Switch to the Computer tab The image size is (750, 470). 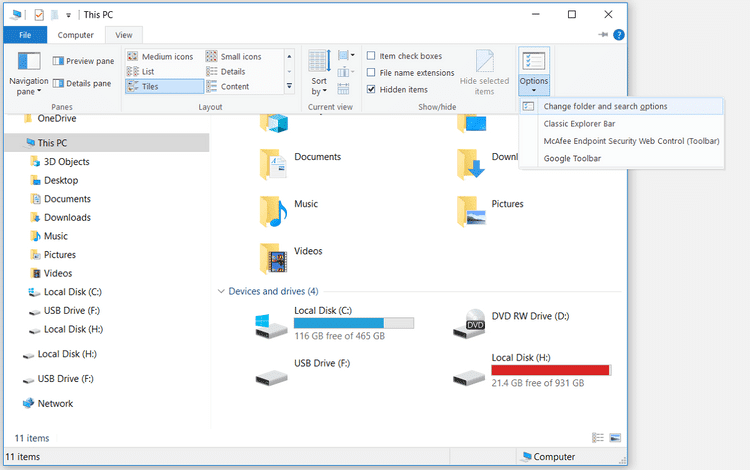76,35
